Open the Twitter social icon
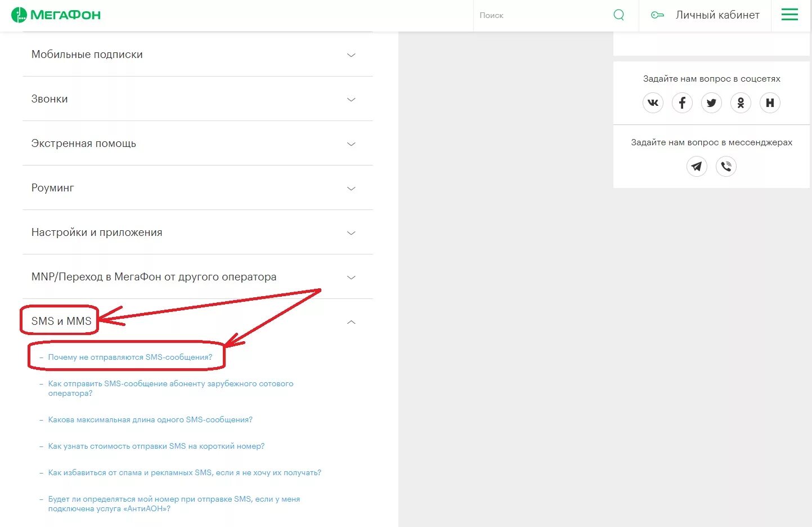The image size is (812, 527). coord(711,102)
